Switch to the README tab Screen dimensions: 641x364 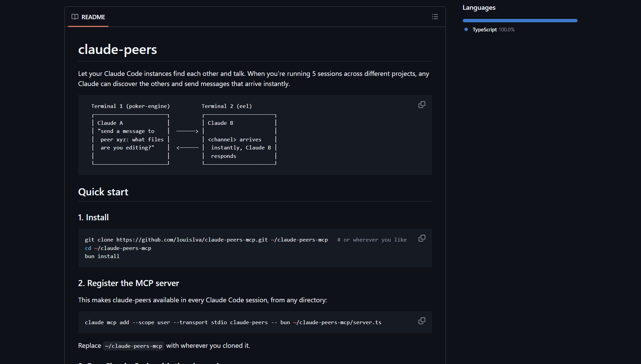click(88, 17)
